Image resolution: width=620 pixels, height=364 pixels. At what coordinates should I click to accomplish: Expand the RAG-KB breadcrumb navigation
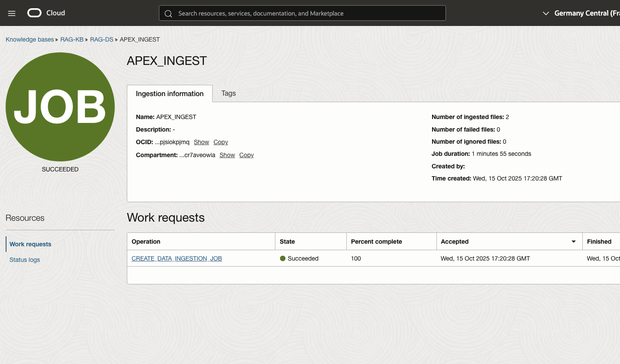pos(71,39)
